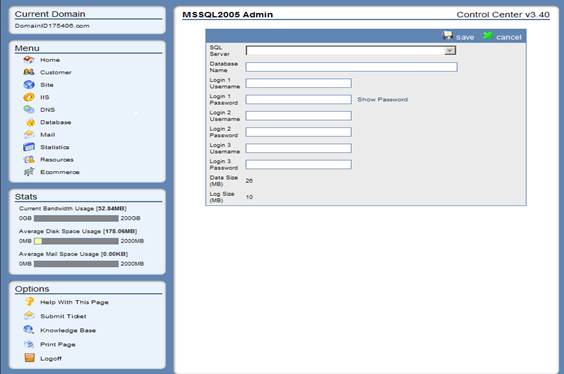The image size is (564, 374).
Task: Focus the Login 3 Username field
Action: click(x=299, y=148)
